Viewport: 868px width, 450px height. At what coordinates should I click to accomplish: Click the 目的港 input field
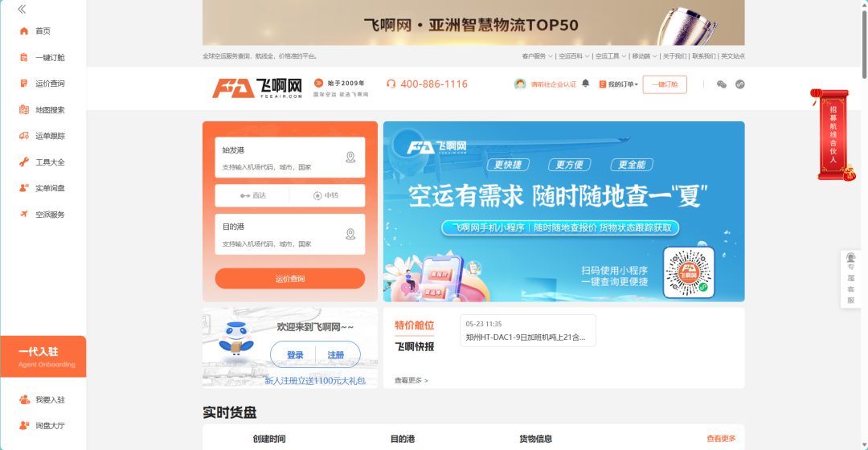click(x=290, y=234)
